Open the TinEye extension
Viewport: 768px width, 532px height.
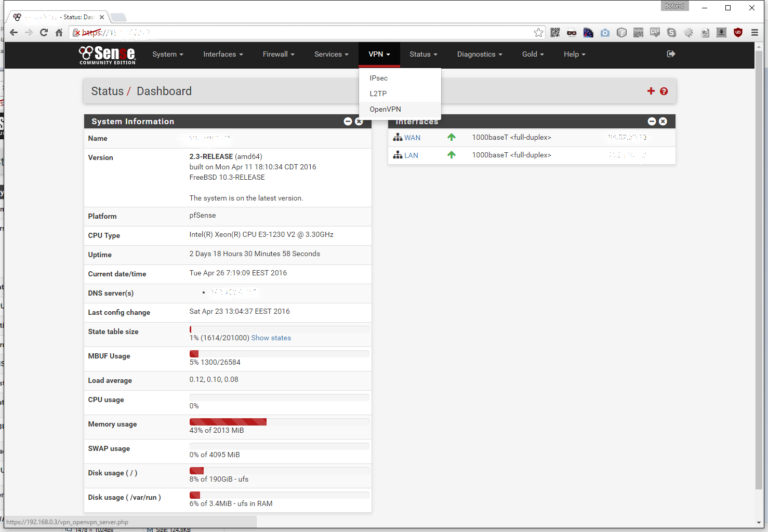point(638,33)
